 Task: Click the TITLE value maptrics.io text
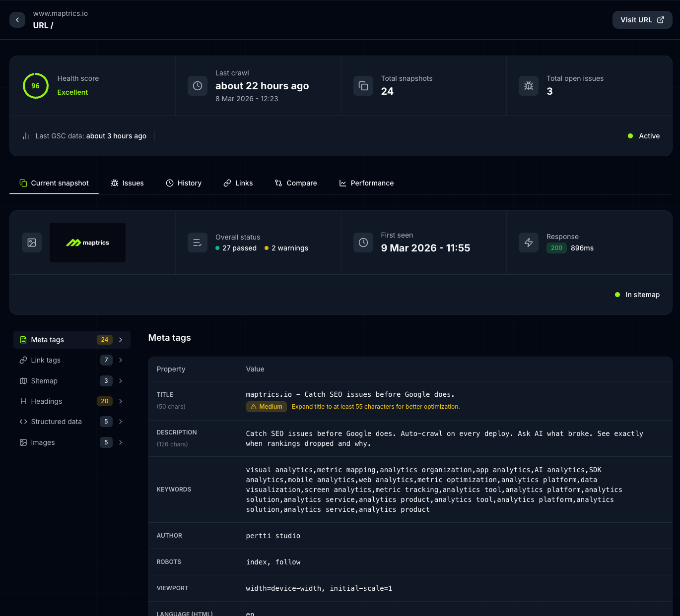pos(350,394)
